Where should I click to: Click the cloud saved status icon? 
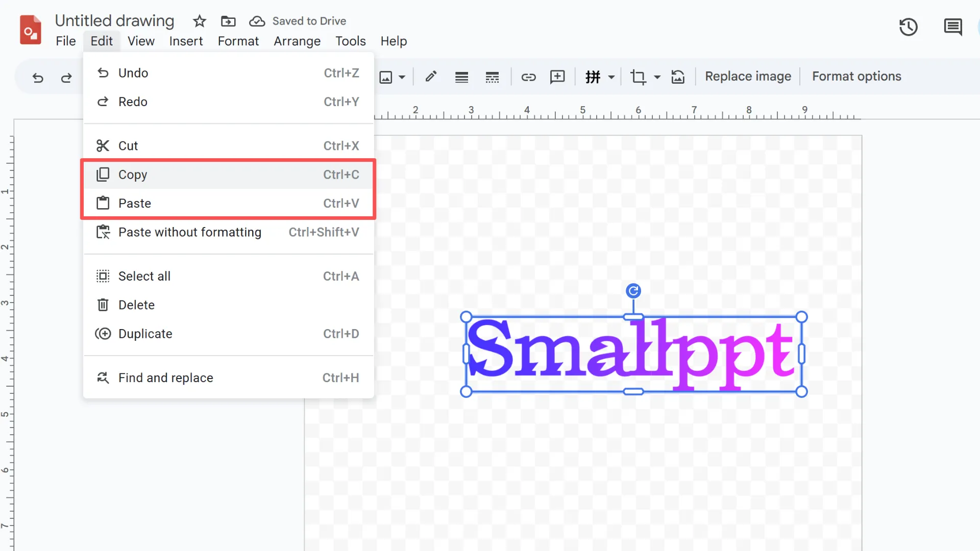[x=257, y=21]
